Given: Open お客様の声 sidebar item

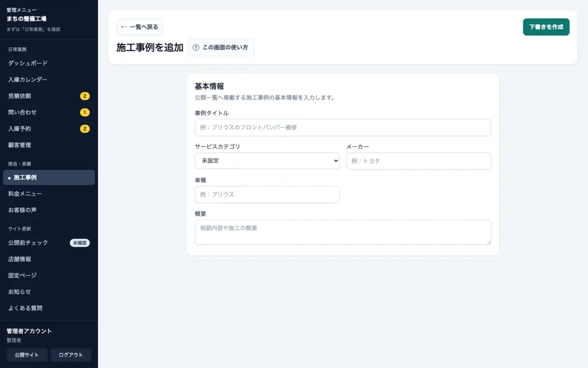Looking at the screenshot, I should coord(49,210).
